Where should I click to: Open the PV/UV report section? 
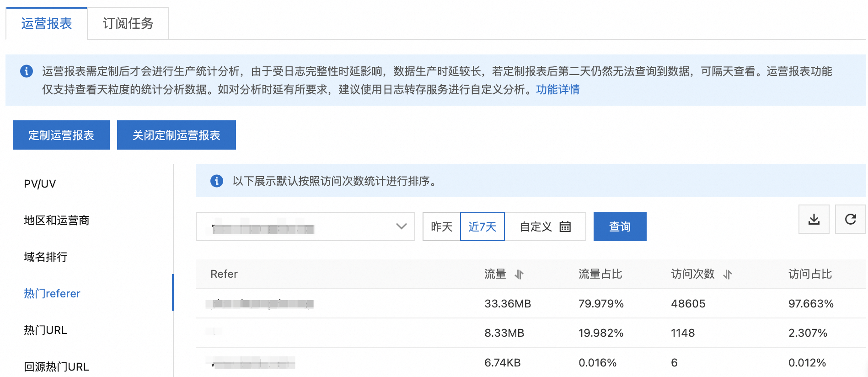point(40,184)
